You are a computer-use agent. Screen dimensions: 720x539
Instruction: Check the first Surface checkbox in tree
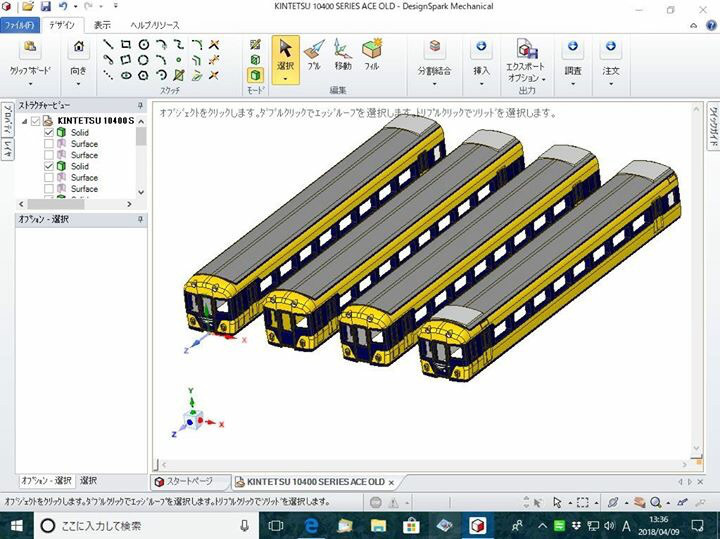click(x=49, y=144)
